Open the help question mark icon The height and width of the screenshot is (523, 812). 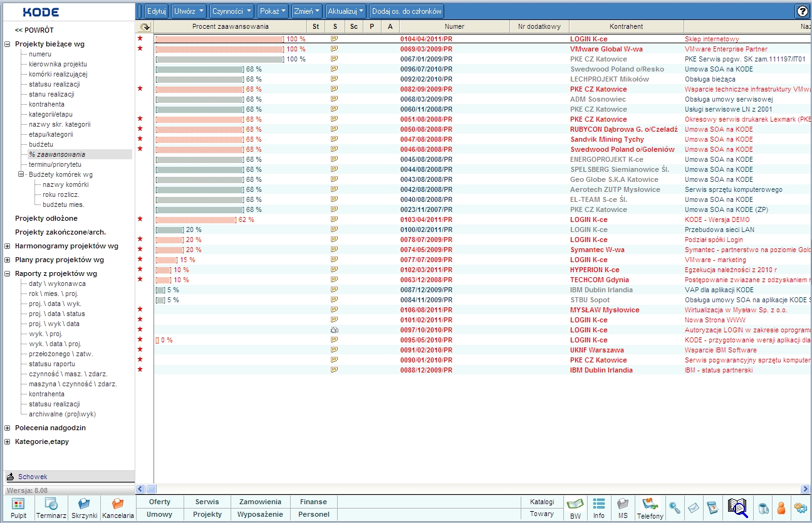(x=802, y=11)
